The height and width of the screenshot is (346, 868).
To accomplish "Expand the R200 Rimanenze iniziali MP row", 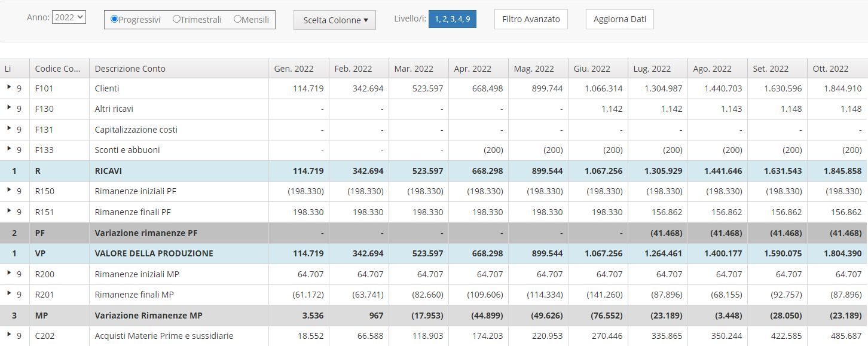I will click(x=9, y=273).
